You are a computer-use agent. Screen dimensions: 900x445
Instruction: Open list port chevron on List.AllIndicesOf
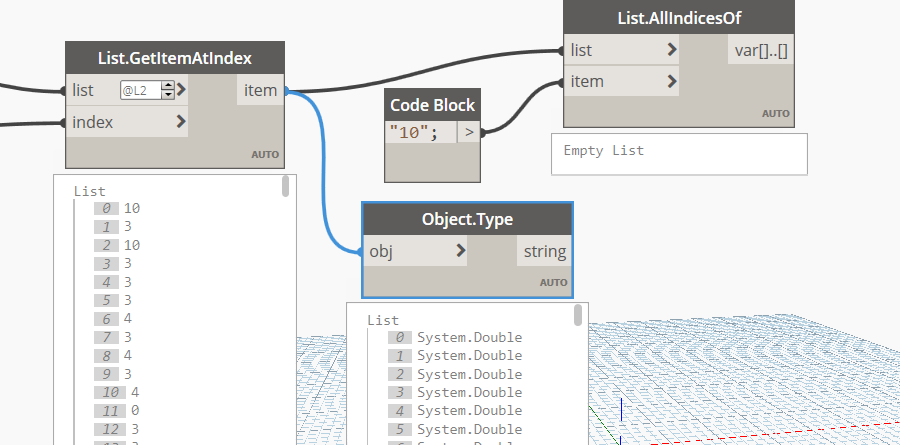pyautogui.click(x=672, y=50)
